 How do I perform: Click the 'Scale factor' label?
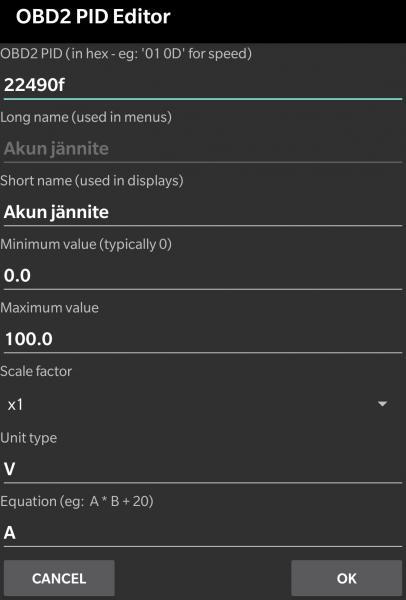pos(36,371)
